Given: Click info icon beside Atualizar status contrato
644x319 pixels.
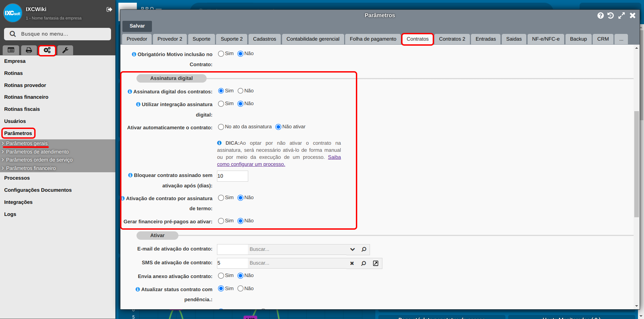Looking at the screenshot, I should [138, 289].
